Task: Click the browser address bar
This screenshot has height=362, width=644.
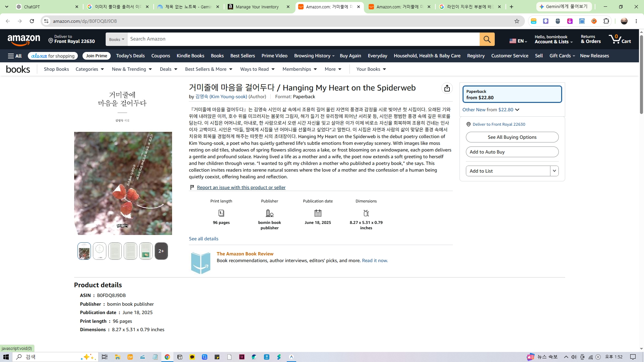Action: point(282,21)
